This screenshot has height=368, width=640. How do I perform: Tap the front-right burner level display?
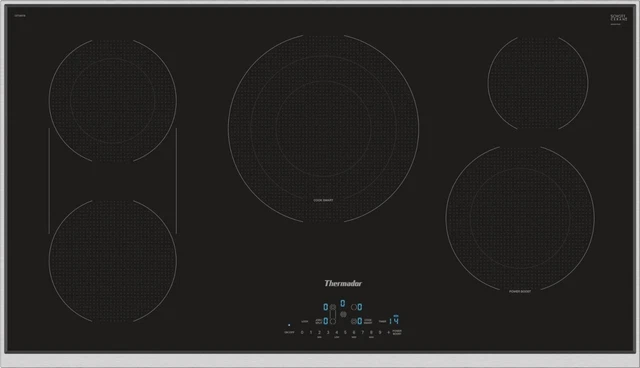[x=360, y=321]
